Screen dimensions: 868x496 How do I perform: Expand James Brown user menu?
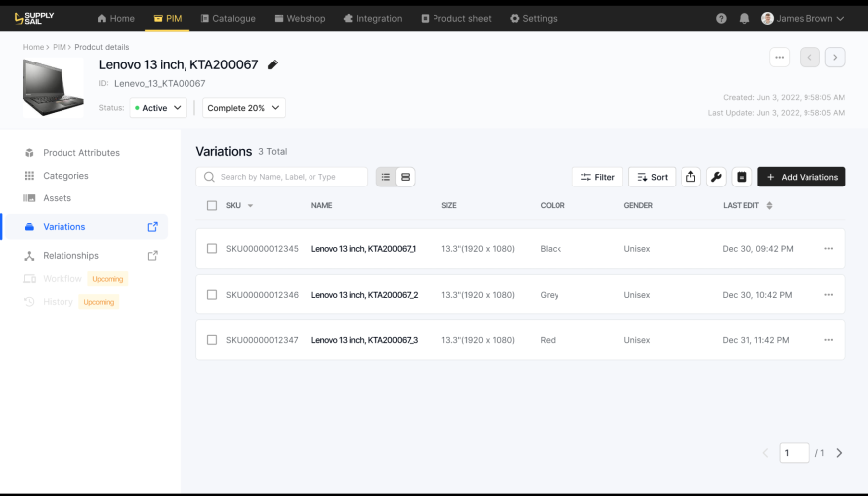840,18
